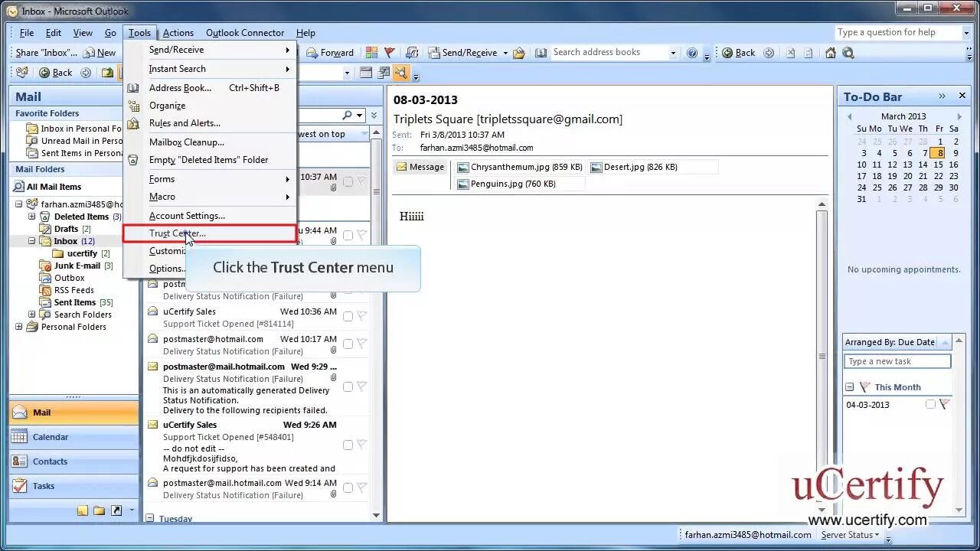The height and width of the screenshot is (551, 980).
Task: Open the Actions menu
Action: click(x=178, y=33)
